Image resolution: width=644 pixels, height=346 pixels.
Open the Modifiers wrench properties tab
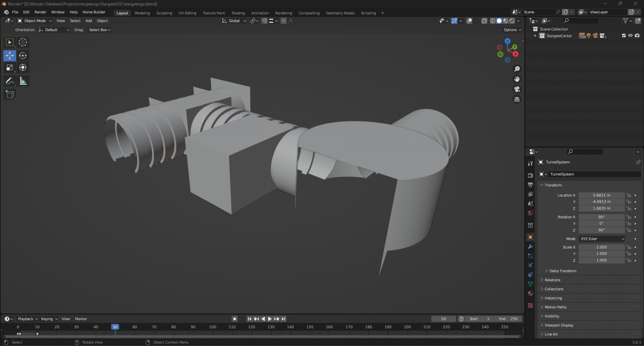(530, 247)
